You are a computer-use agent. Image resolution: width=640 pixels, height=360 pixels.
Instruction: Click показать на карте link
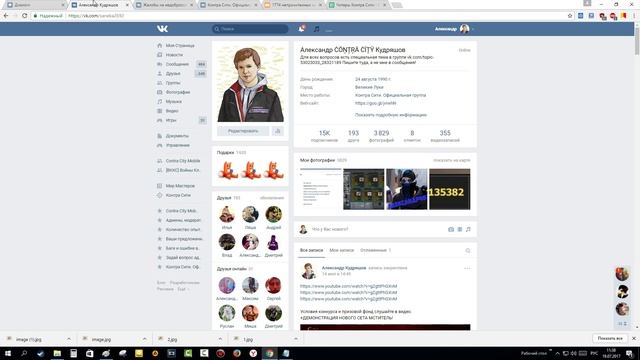451,160
